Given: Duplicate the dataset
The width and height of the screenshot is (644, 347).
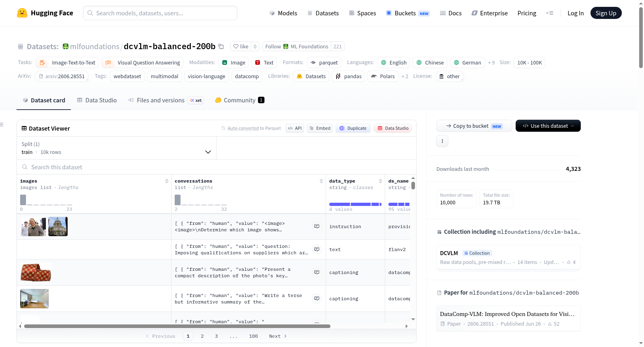Looking at the screenshot, I should 353,128.
